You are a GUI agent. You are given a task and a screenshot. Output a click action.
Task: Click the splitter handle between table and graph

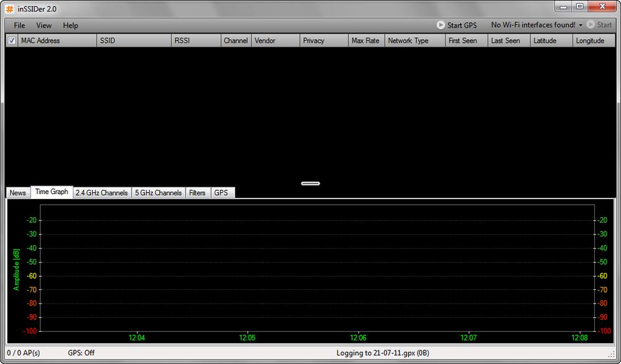pos(310,183)
